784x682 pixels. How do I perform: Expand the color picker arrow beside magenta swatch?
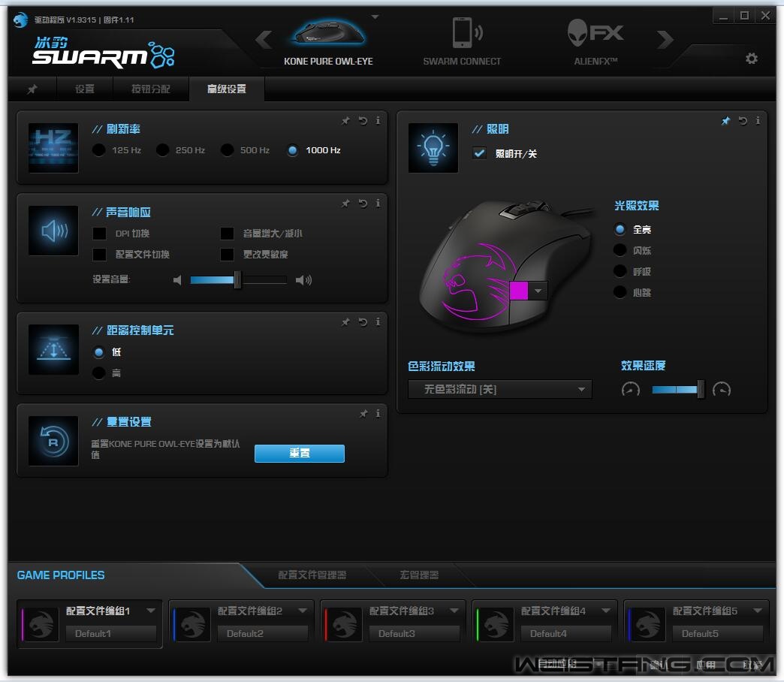[x=538, y=291]
